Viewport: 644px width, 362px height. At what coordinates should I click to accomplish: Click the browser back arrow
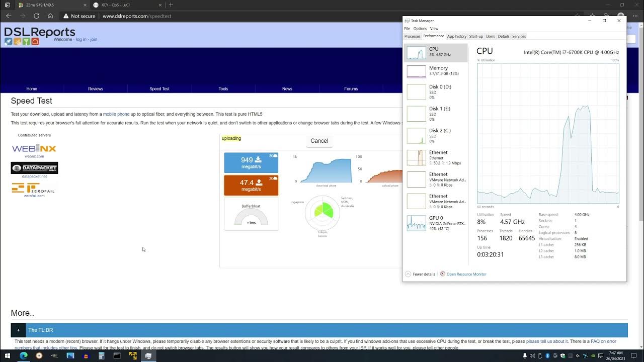9,16
